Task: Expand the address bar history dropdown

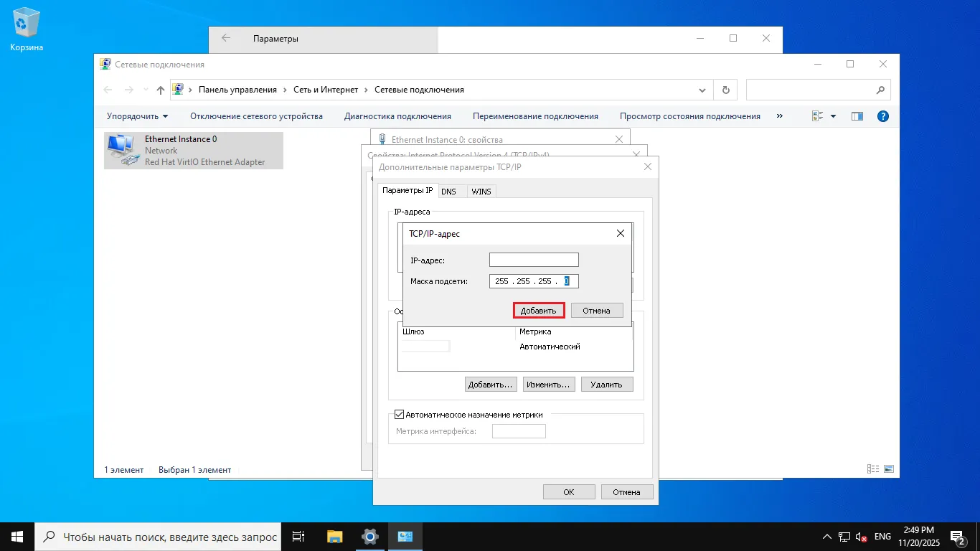Action: (x=702, y=90)
